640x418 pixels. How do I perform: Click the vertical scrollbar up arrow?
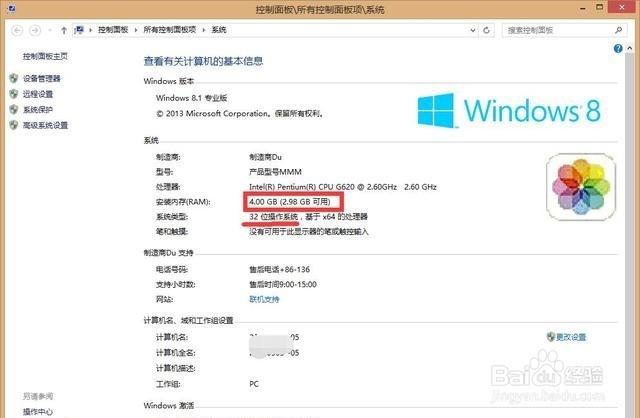pos(630,49)
